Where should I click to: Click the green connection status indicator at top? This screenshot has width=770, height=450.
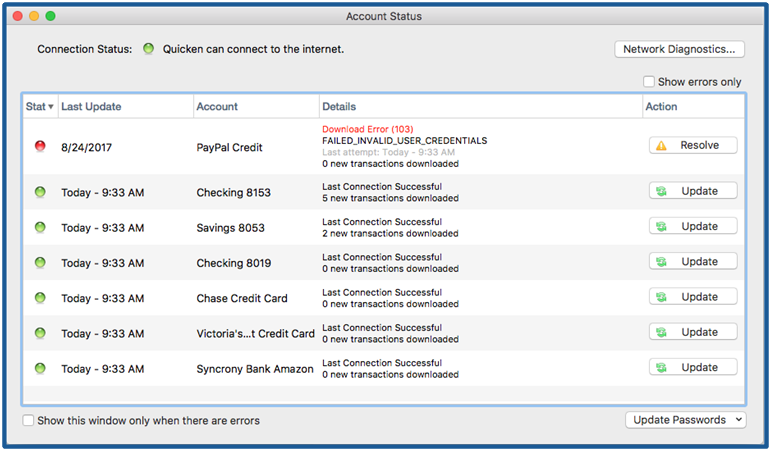point(148,49)
